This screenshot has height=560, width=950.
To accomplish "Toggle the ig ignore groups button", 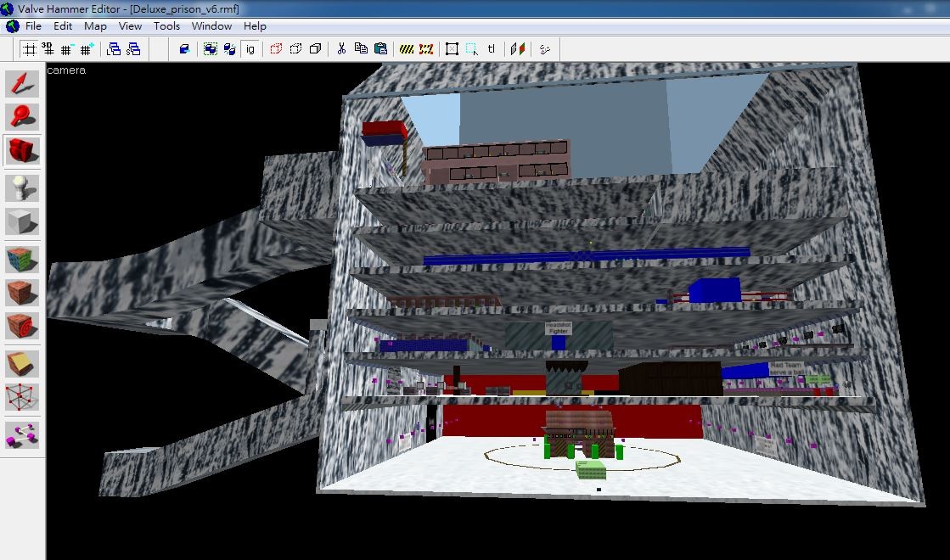I will (x=250, y=49).
